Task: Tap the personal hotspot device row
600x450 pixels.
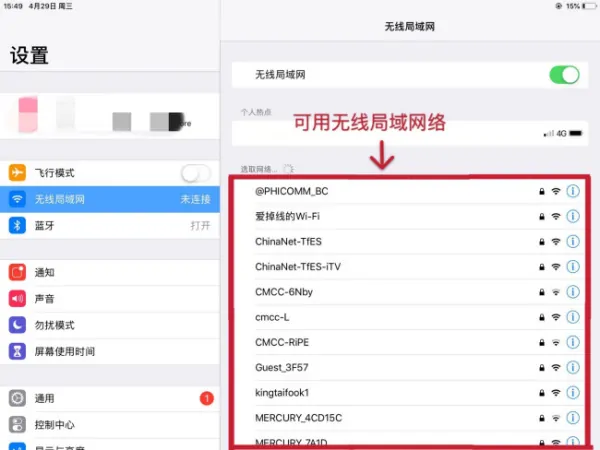Action: (x=410, y=133)
